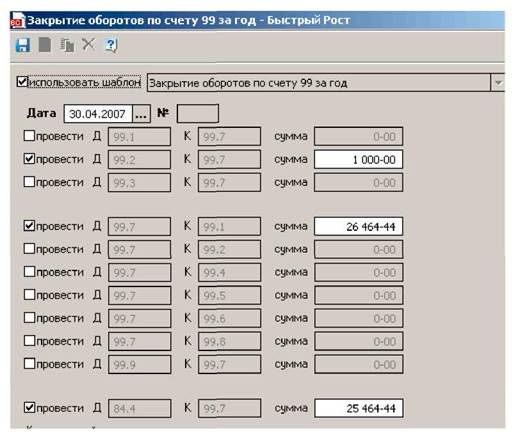This screenshot has width=520, height=438.
Task: Click the Дата field showing 30.04.2007
Action: [x=98, y=114]
